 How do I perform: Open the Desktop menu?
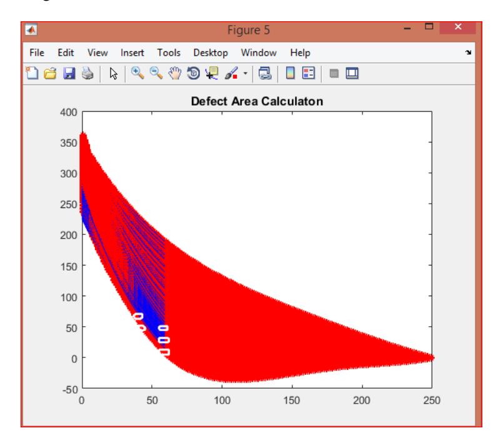211,52
